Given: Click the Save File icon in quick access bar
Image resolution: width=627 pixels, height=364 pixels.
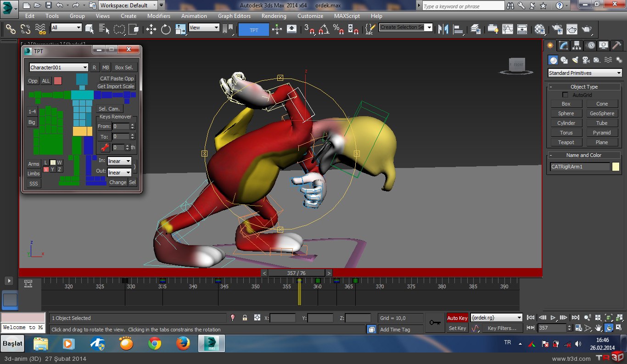Looking at the screenshot, I should [48, 6].
